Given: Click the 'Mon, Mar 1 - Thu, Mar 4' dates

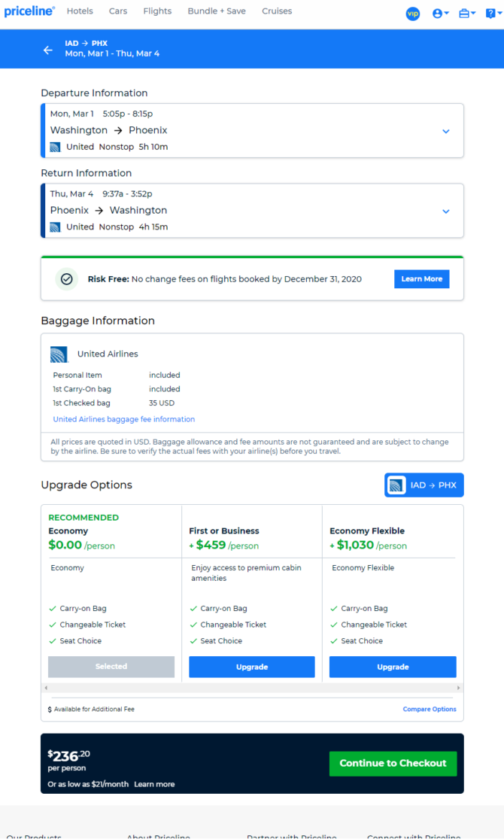Looking at the screenshot, I should [112, 53].
